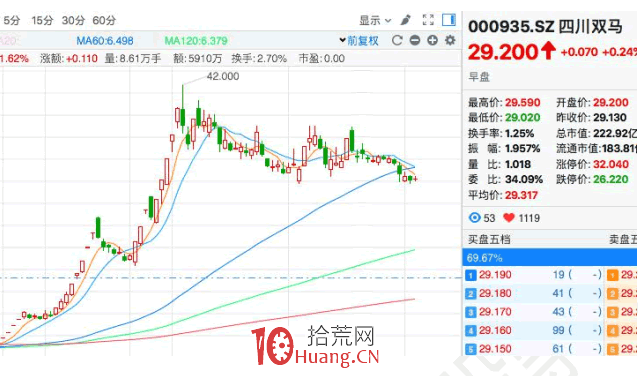Click buy level 1 price 29.190

[x=495, y=275]
